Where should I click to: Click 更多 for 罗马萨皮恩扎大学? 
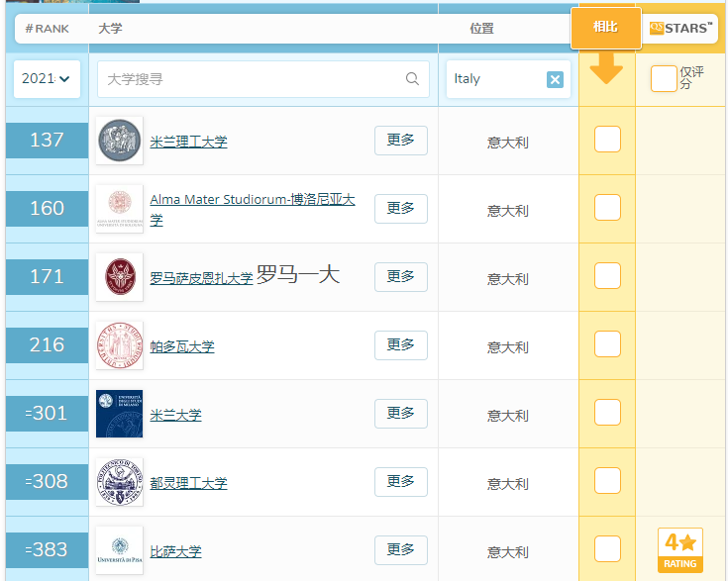tap(401, 277)
